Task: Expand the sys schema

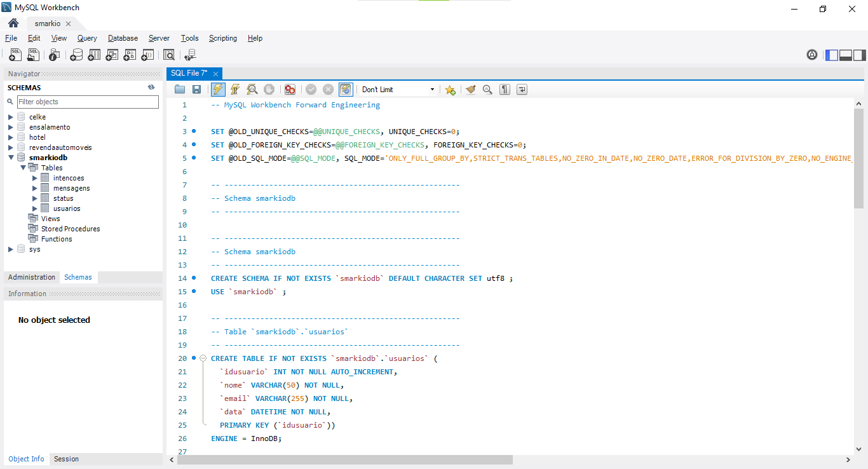Action: click(x=11, y=249)
